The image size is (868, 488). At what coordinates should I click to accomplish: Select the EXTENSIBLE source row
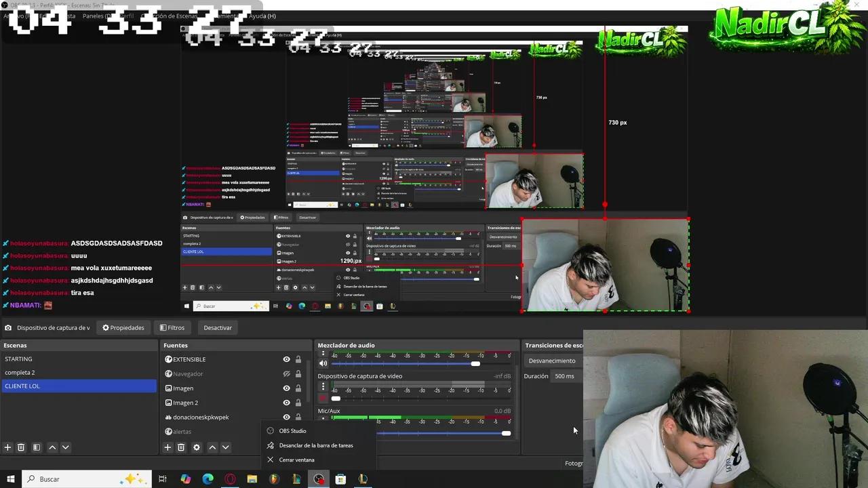click(x=233, y=359)
